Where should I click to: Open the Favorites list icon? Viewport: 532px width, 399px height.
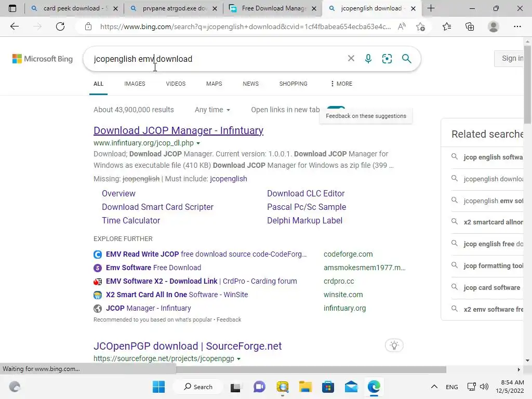pos(447,26)
